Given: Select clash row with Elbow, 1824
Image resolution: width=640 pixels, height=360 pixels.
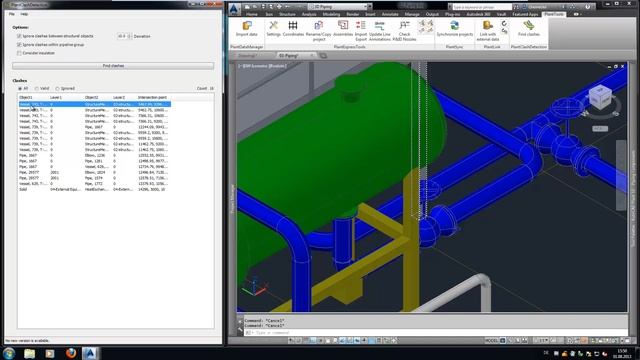Looking at the screenshot, I should 95,173.
